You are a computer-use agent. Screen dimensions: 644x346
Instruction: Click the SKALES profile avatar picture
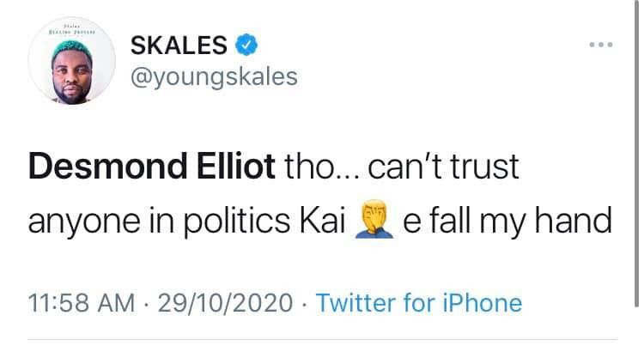pos(72,61)
